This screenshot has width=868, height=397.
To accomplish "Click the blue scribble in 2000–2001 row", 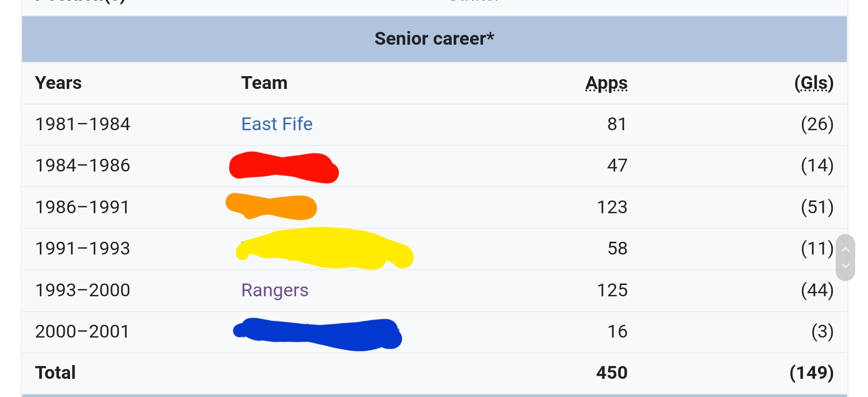I will [x=318, y=334].
